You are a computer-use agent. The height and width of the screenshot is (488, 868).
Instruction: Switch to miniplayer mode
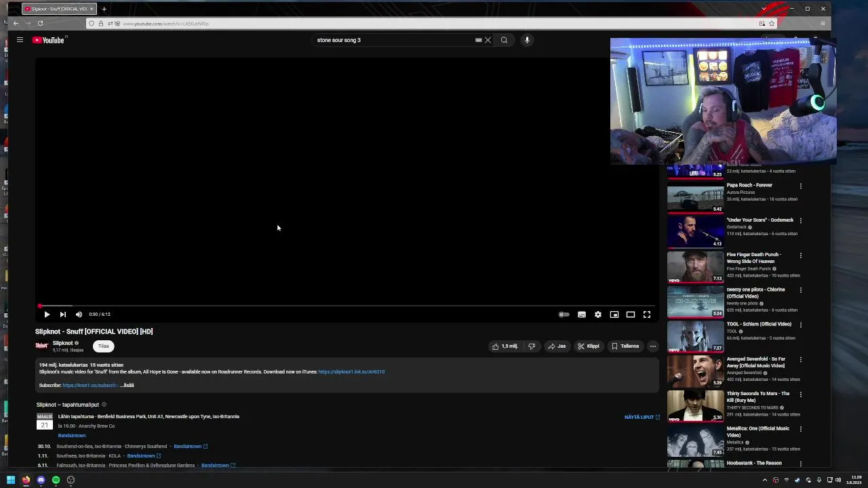614,314
